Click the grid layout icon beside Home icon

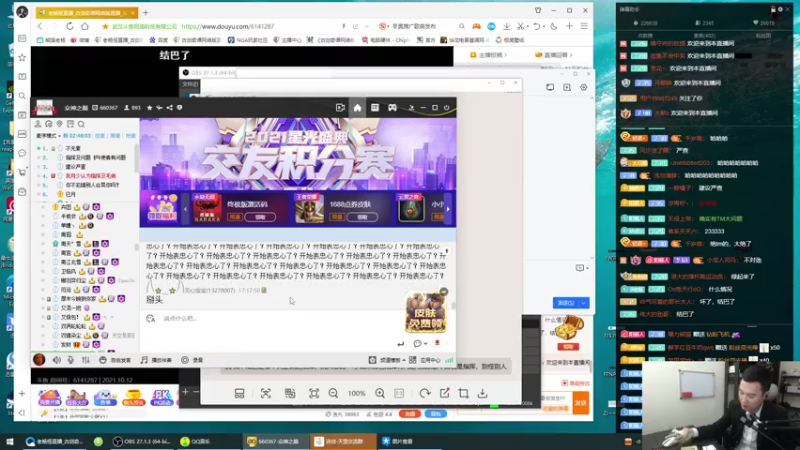(x=375, y=108)
